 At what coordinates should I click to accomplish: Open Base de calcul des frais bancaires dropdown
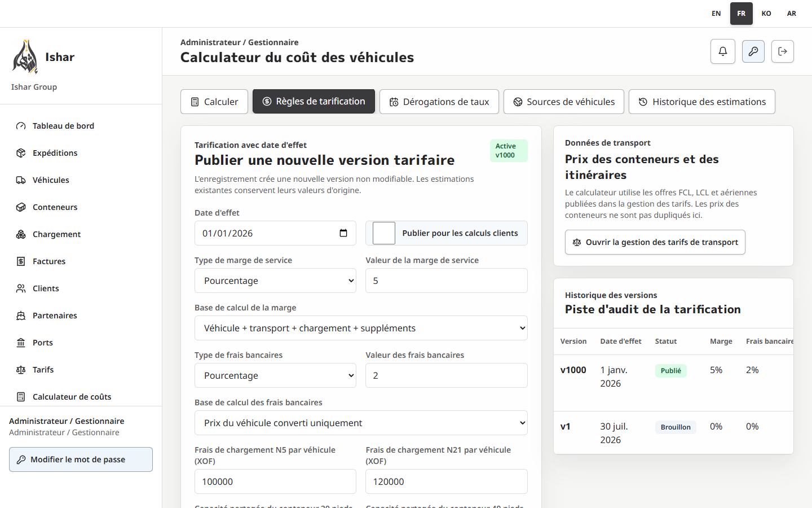[x=361, y=423]
